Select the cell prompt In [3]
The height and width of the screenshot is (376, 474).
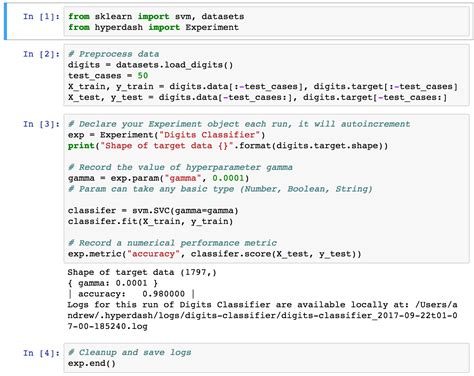point(41,124)
